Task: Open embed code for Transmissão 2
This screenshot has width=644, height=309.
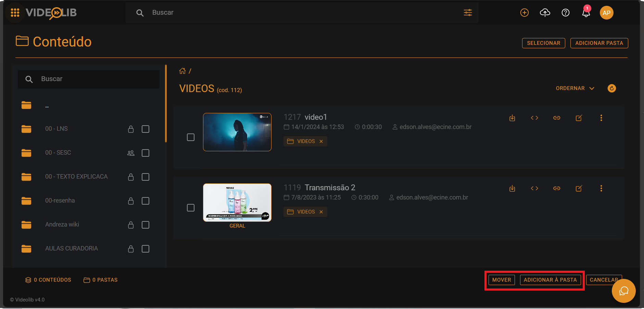Action: (x=534, y=188)
